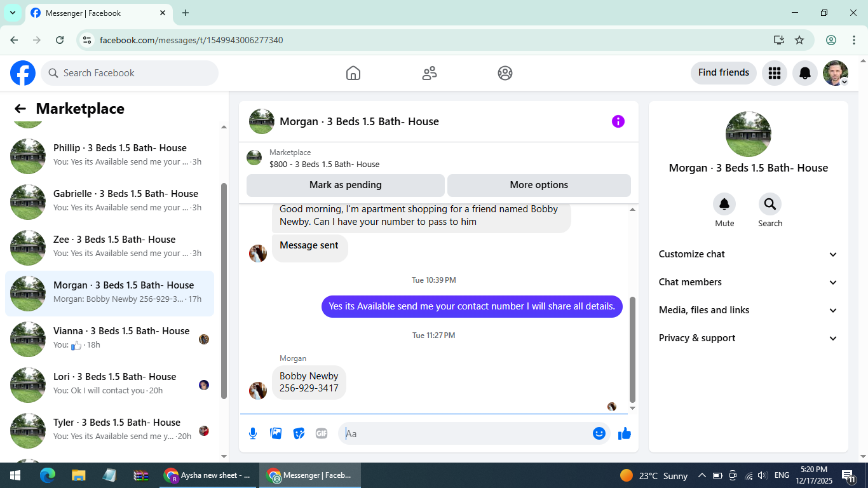
Task: Open Lori's house conversation
Action: pyautogui.click(x=109, y=385)
